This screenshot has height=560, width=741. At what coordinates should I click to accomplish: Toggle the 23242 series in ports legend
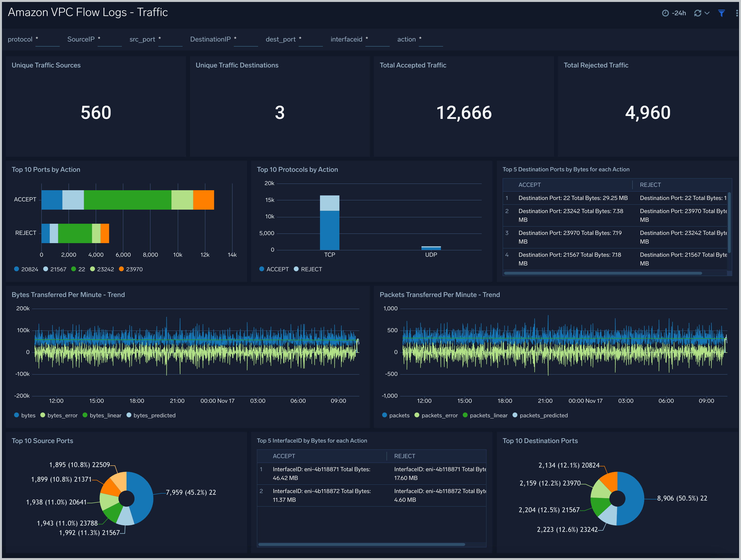click(102, 269)
